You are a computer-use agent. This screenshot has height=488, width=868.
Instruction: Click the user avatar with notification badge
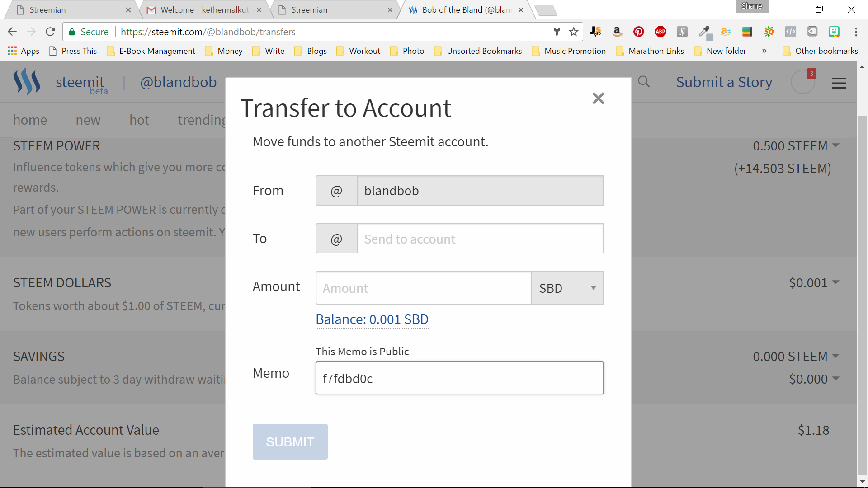pos(803,82)
